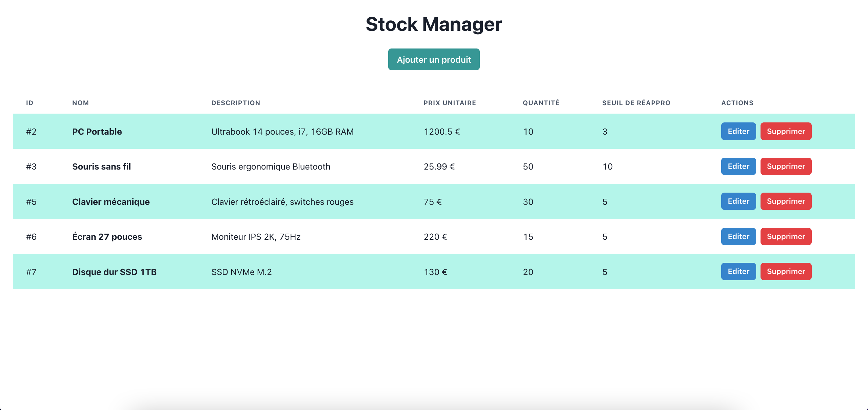868x410 pixels.
Task: Click reorder threshold 5 of Clavier mécanique
Action: [605, 202]
